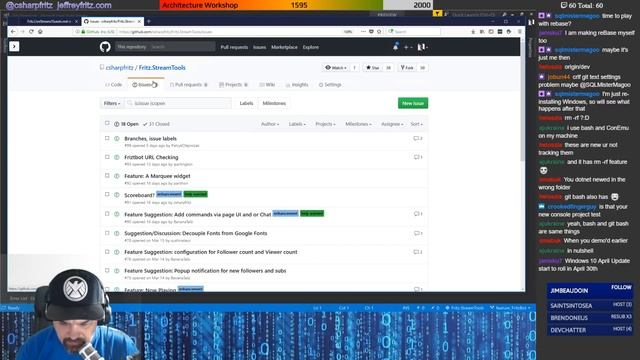Screen dimensions: 640x360
Task: Expand the Projects filter dropdown
Action: pyautogui.click(x=325, y=124)
